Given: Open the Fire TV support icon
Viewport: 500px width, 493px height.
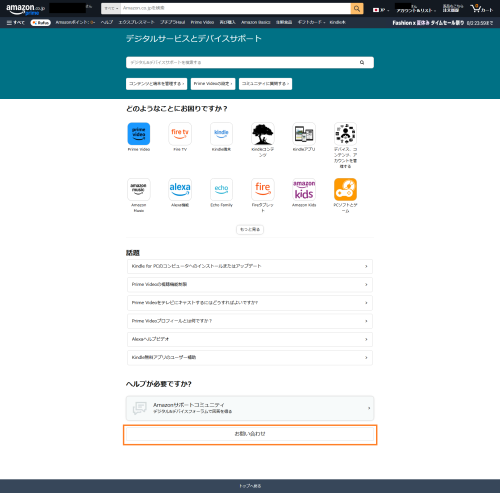Looking at the screenshot, I should [180, 134].
